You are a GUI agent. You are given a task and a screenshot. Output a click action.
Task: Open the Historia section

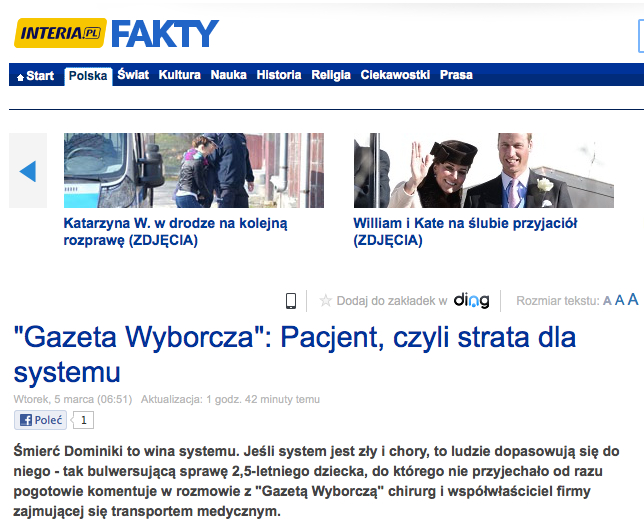(x=279, y=75)
